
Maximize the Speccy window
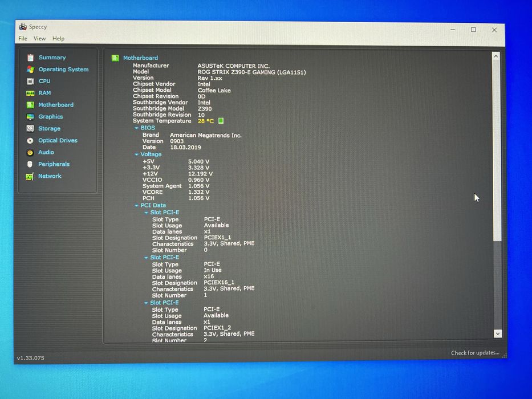[x=473, y=30]
